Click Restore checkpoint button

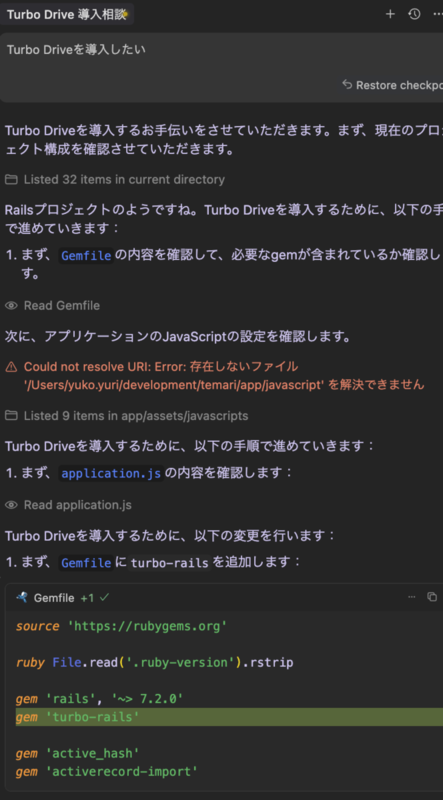pyautogui.click(x=392, y=85)
